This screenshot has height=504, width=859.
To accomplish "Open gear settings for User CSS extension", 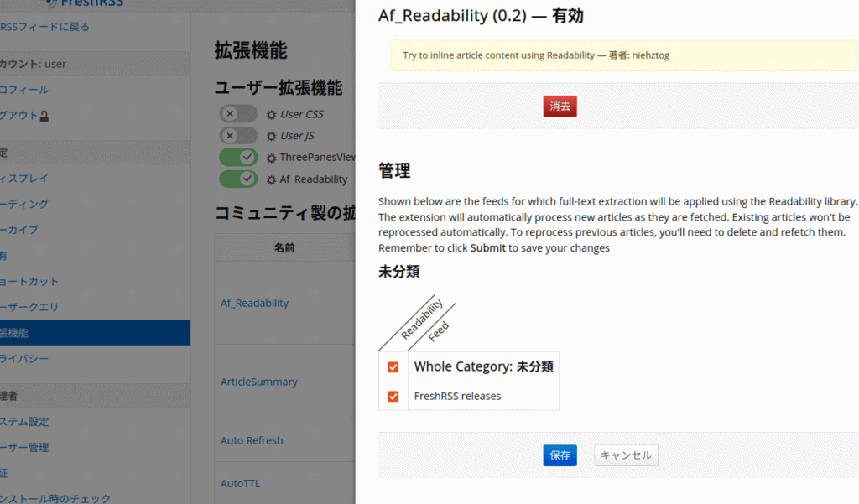I will point(271,114).
